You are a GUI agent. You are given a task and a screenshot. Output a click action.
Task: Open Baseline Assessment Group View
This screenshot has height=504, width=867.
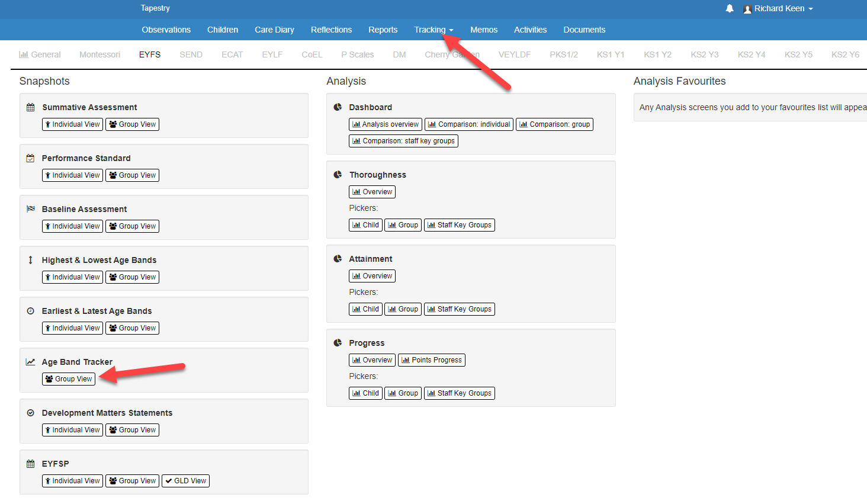coord(133,226)
